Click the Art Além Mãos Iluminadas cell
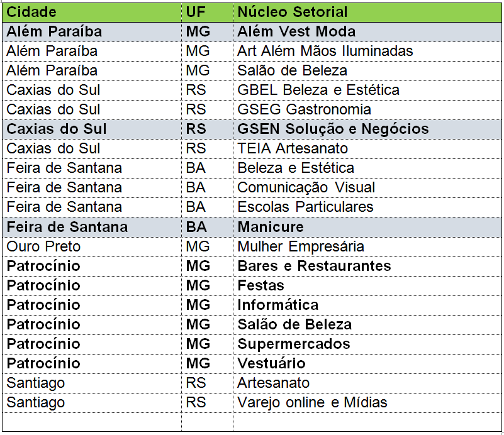Image resolution: width=504 pixels, height=435 pixels. (x=367, y=52)
